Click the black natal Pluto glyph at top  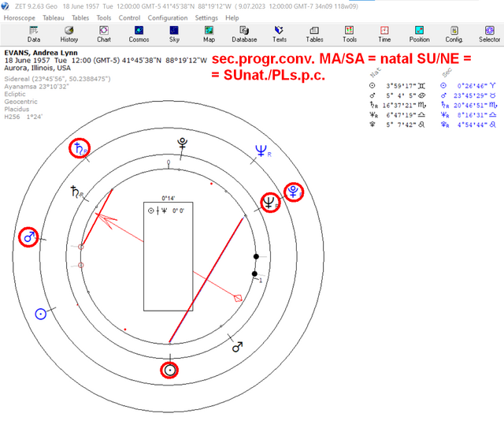[x=182, y=143]
